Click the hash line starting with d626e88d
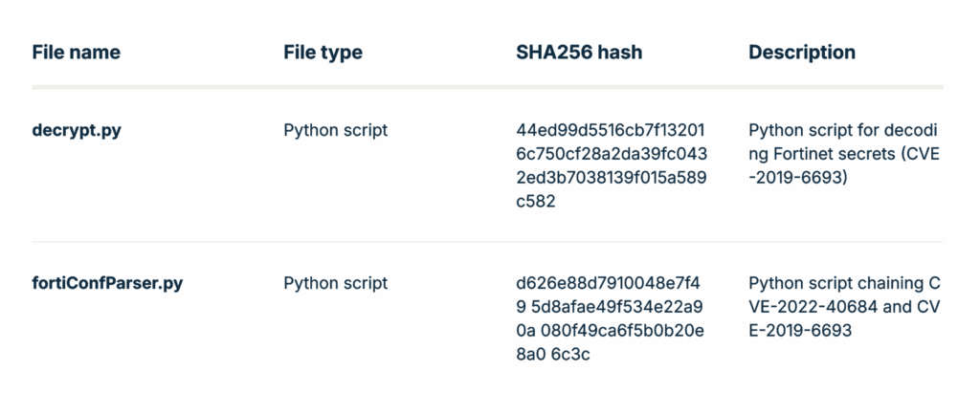The height and width of the screenshot is (415, 980). click(611, 283)
